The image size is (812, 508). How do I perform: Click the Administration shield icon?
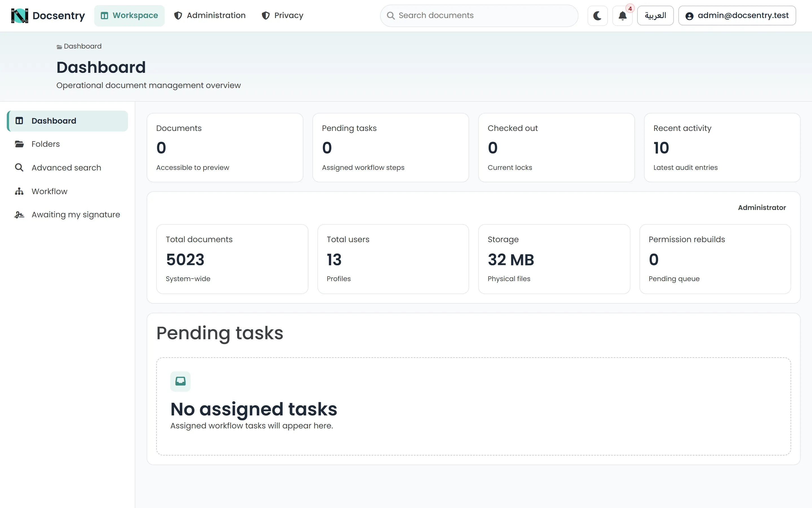[178, 16]
